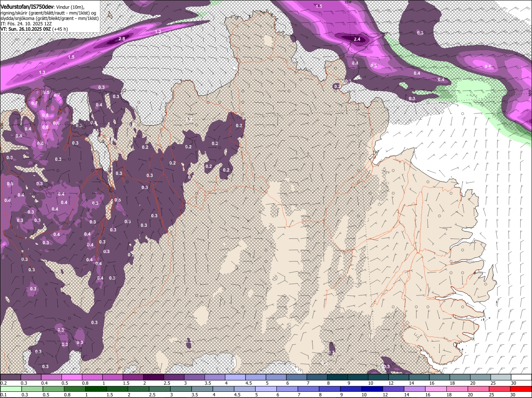Image resolution: width=532 pixels, height=398 pixels.
Task: Click the red bottom-row legend swatch starting at 30
Action: click(x=521, y=389)
